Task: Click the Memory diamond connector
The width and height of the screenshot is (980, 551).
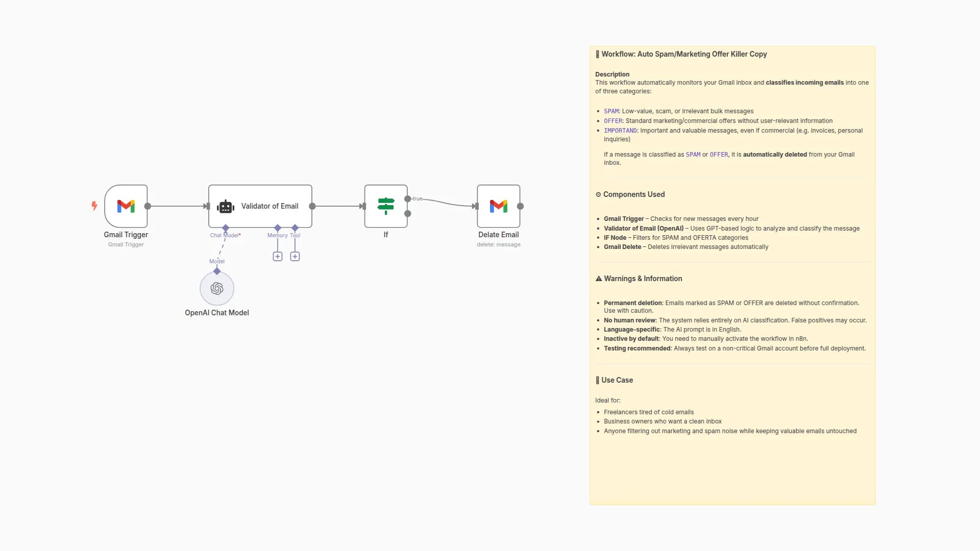Action: (x=278, y=228)
